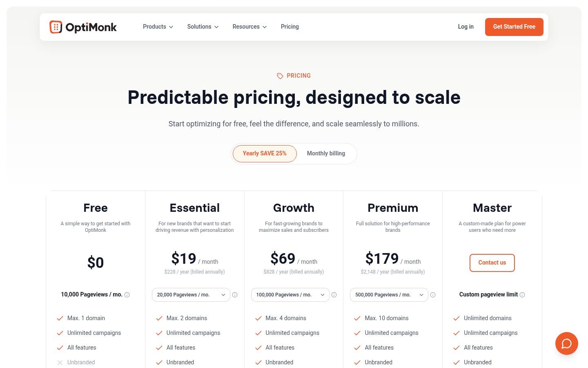The image size is (588, 368).
Task: Click the info icon next to Free plan pageviews
Action: click(127, 295)
